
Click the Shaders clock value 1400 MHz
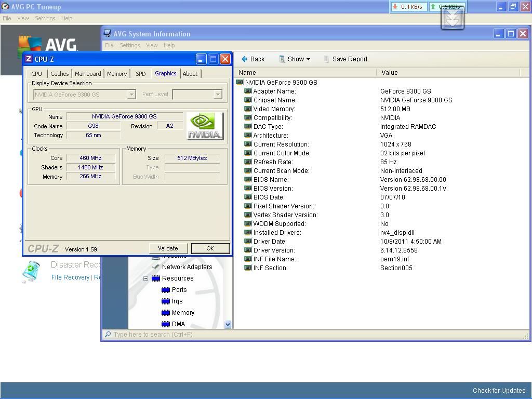click(90, 167)
